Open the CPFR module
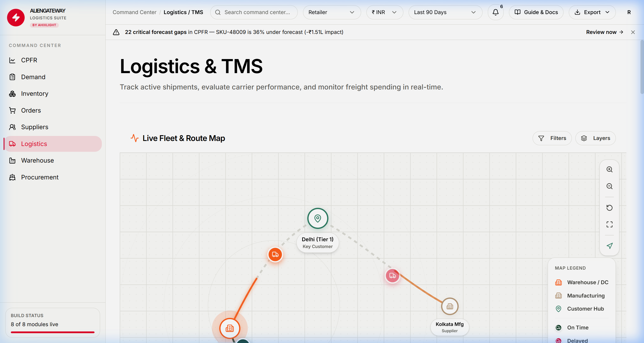The image size is (644, 343). tap(53, 60)
